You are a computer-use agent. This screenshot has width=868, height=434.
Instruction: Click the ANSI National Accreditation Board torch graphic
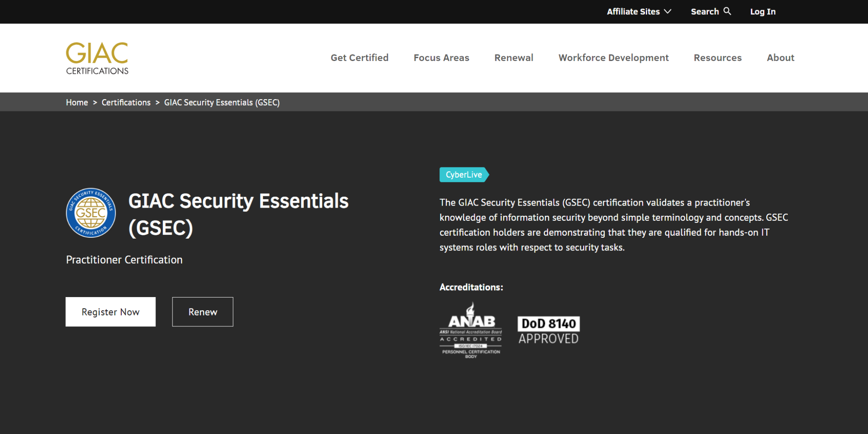point(471,307)
